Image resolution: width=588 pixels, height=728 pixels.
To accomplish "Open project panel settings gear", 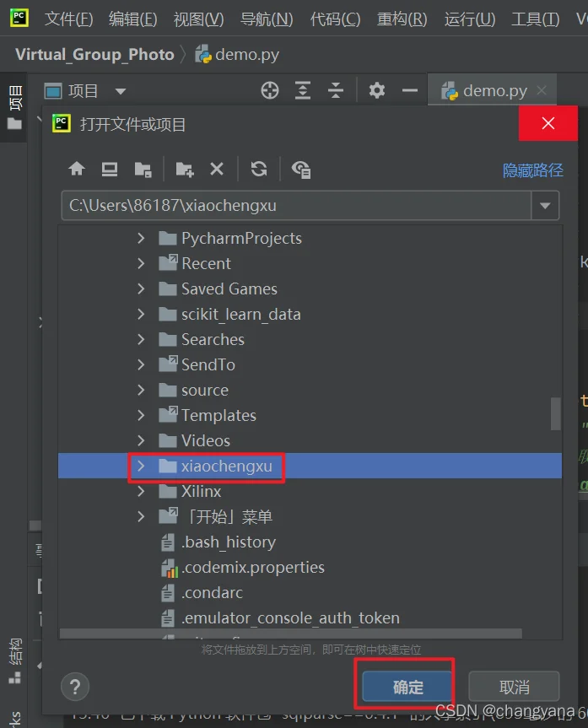I will (x=376, y=90).
